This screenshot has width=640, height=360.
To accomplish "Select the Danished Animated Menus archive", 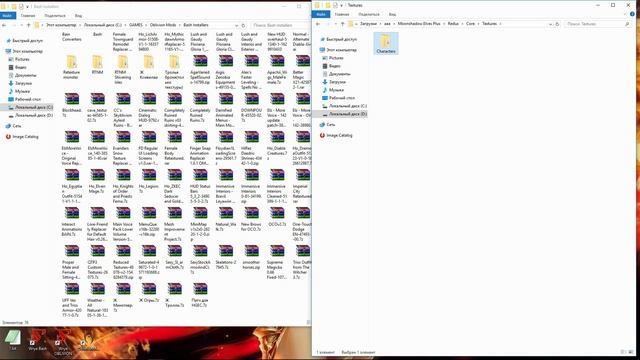I will (226, 110).
